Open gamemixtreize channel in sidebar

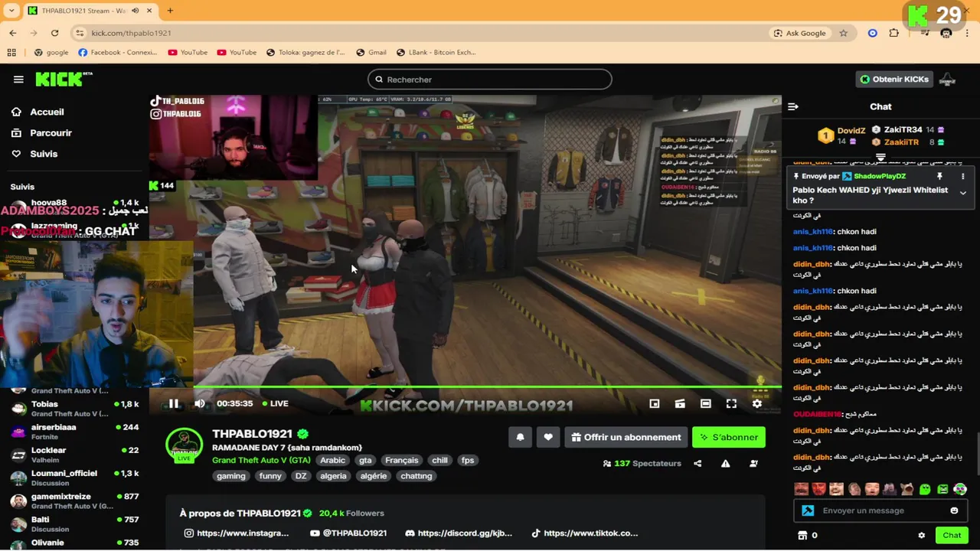point(73,500)
